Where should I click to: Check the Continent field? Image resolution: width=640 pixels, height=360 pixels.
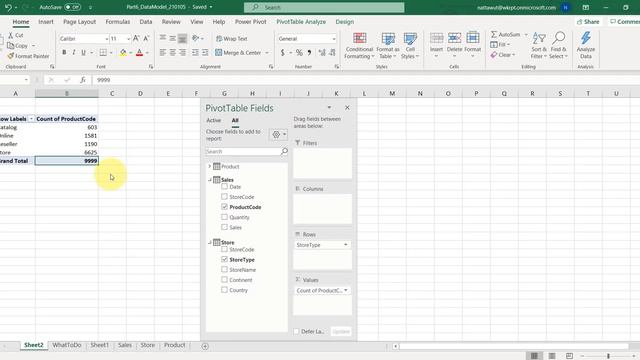pyautogui.click(x=224, y=280)
